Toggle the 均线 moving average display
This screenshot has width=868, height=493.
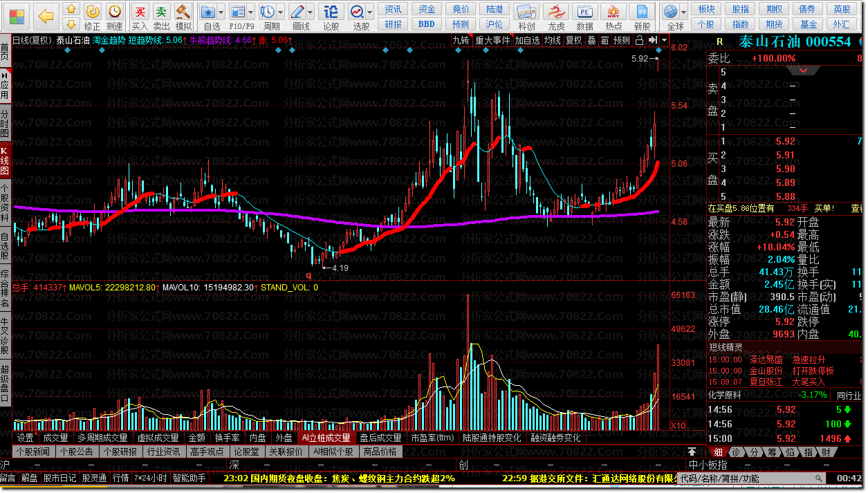click(552, 40)
